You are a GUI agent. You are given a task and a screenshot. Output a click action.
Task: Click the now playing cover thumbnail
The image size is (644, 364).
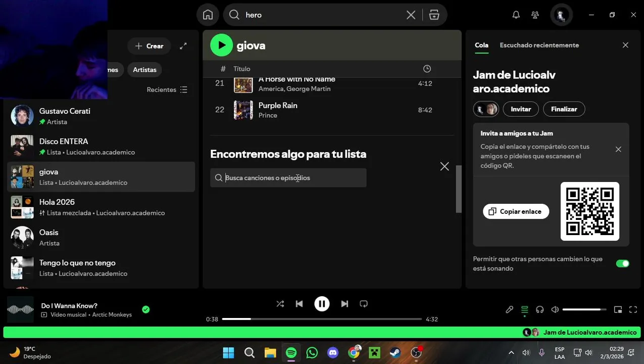(20, 309)
